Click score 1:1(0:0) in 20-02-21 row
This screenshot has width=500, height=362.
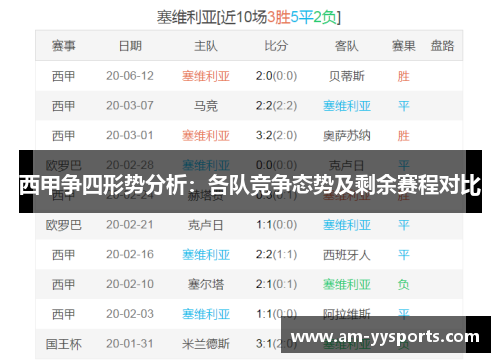pyautogui.click(x=276, y=225)
